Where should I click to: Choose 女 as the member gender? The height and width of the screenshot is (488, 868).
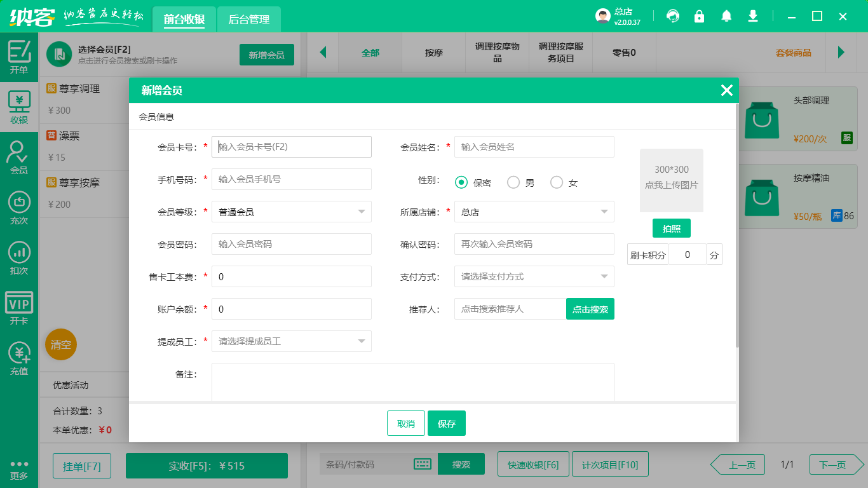pyautogui.click(x=557, y=182)
